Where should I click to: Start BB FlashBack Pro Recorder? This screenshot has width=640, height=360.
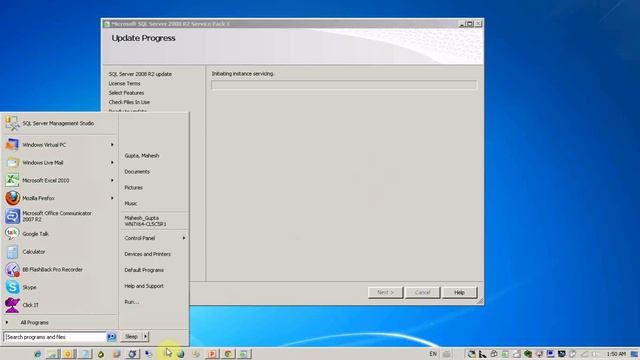tap(59, 269)
